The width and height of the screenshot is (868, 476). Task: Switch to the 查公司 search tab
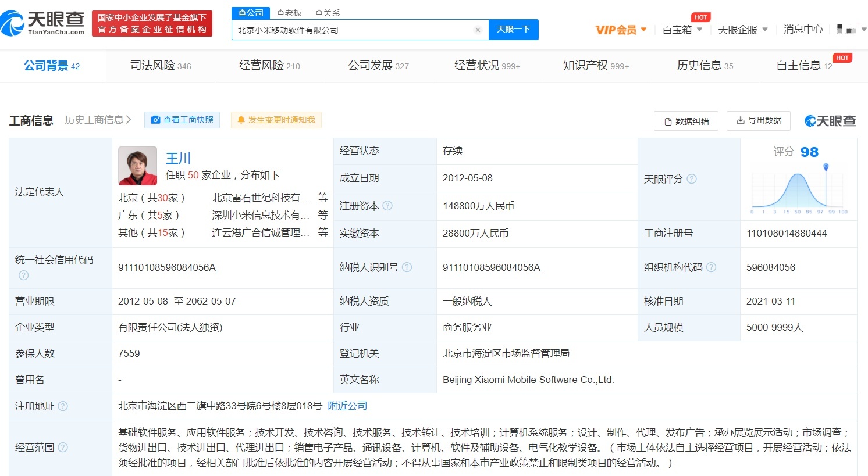(251, 13)
